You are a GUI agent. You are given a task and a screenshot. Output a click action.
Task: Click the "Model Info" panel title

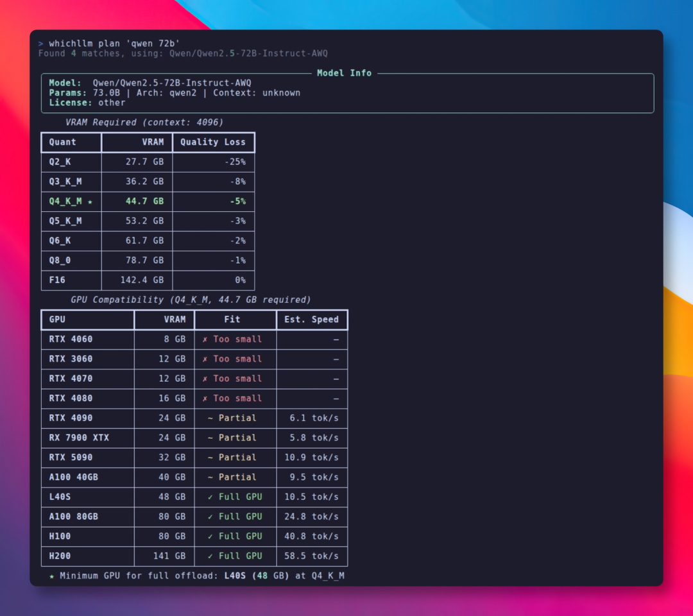[x=344, y=73]
